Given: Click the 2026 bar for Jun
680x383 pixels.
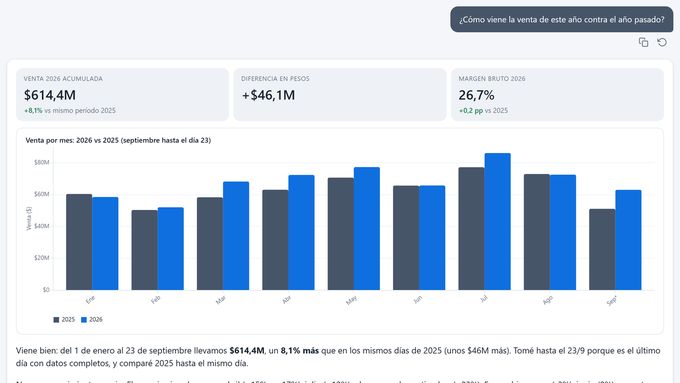Looking at the screenshot, I should coord(432,238).
